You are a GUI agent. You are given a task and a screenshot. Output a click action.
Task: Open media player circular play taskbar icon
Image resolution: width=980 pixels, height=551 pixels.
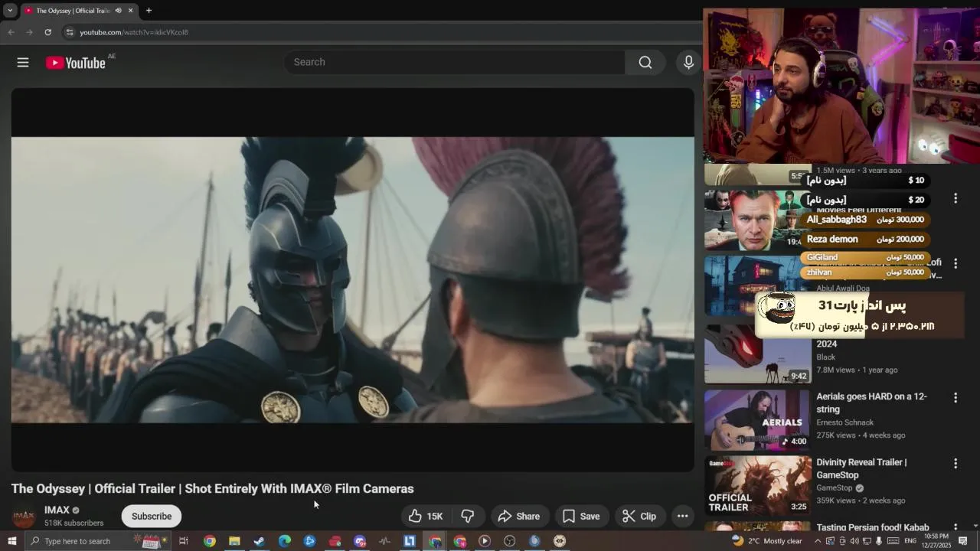pyautogui.click(x=485, y=541)
